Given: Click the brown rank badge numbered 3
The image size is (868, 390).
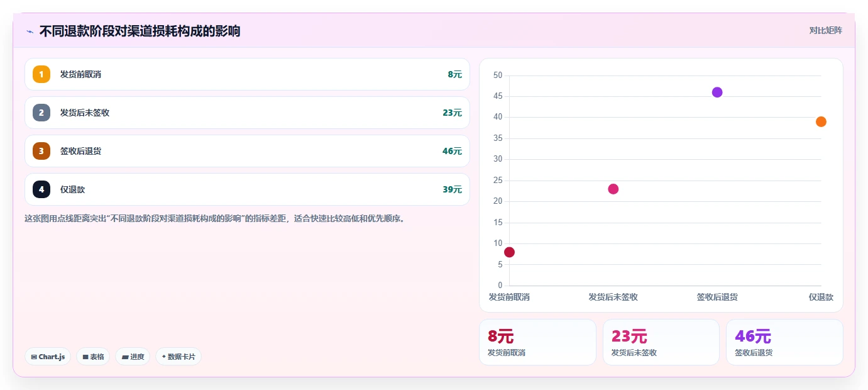Looking at the screenshot, I should [x=41, y=151].
